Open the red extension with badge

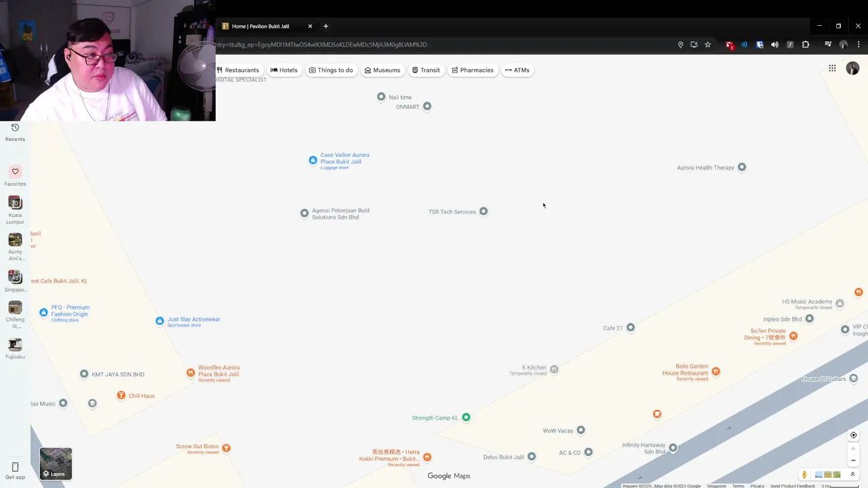[730, 45]
